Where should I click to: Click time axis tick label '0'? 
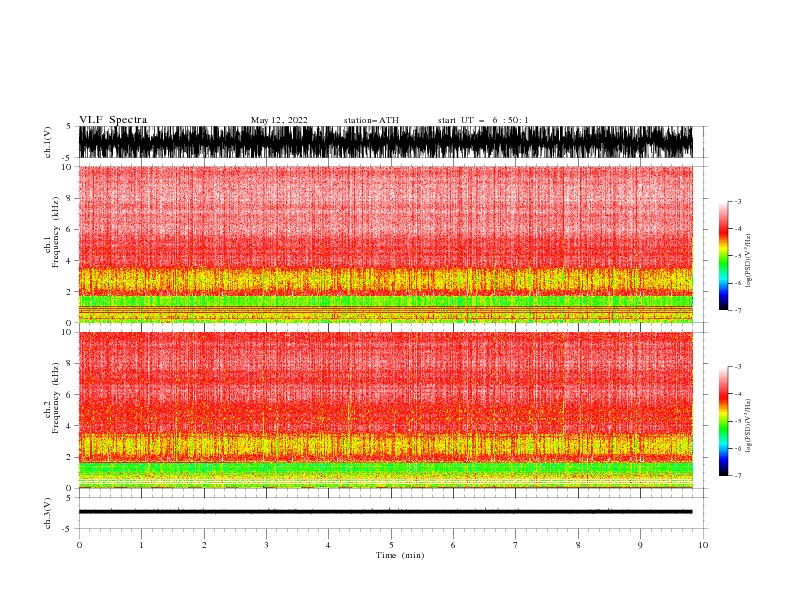(79, 545)
